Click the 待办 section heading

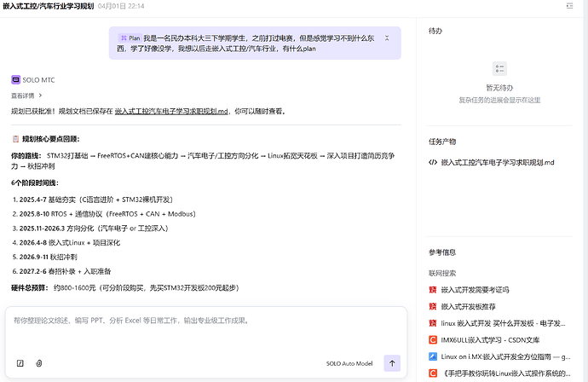coord(435,31)
